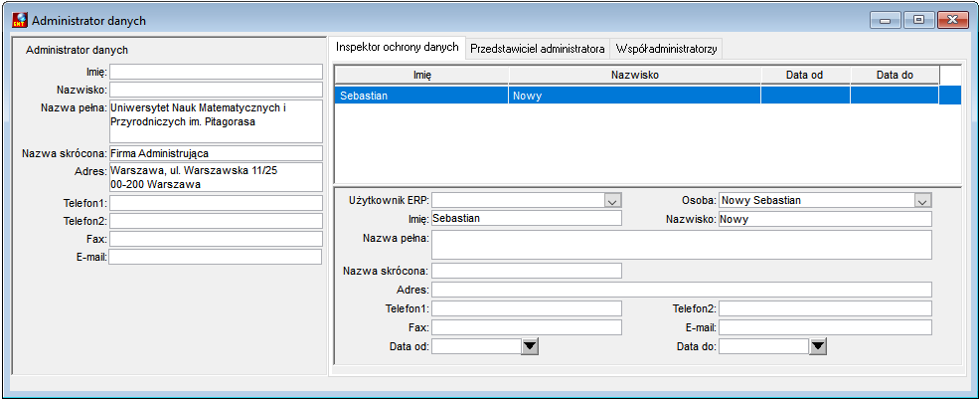Click the inspector Imię field showing Sebastian
The height and width of the screenshot is (400, 980).
[527, 218]
